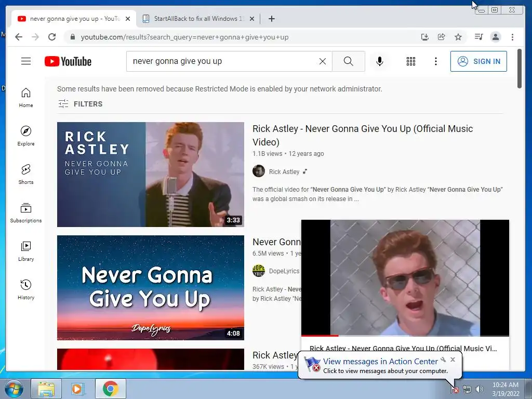This screenshot has width=532, height=399.
Task: Open Rick Astley official music video title
Action: [x=362, y=135]
